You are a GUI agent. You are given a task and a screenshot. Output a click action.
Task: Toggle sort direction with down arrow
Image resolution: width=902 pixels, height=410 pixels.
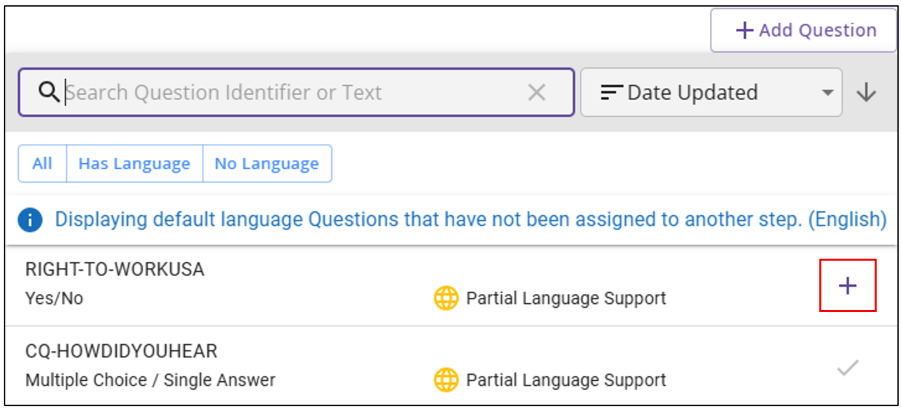[867, 92]
